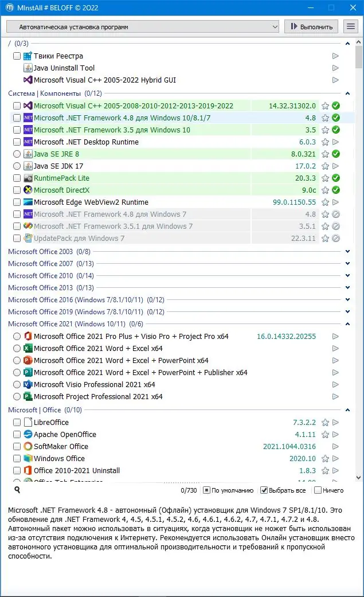Image resolution: width=364 pixels, height=597 pixels.
Task: Click the star icon next to Apache OpenOffice
Action: click(x=325, y=435)
